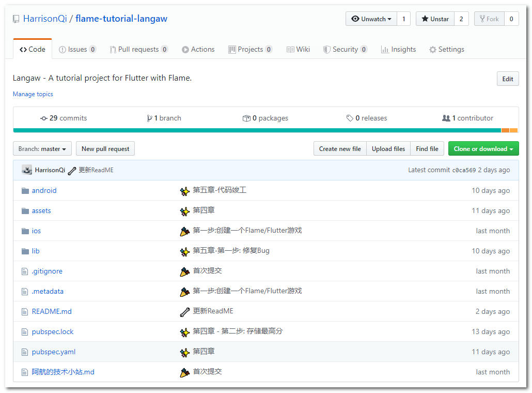Image resolution: width=532 pixels, height=393 pixels.
Task: Click the commits history icon
Action: click(44, 118)
